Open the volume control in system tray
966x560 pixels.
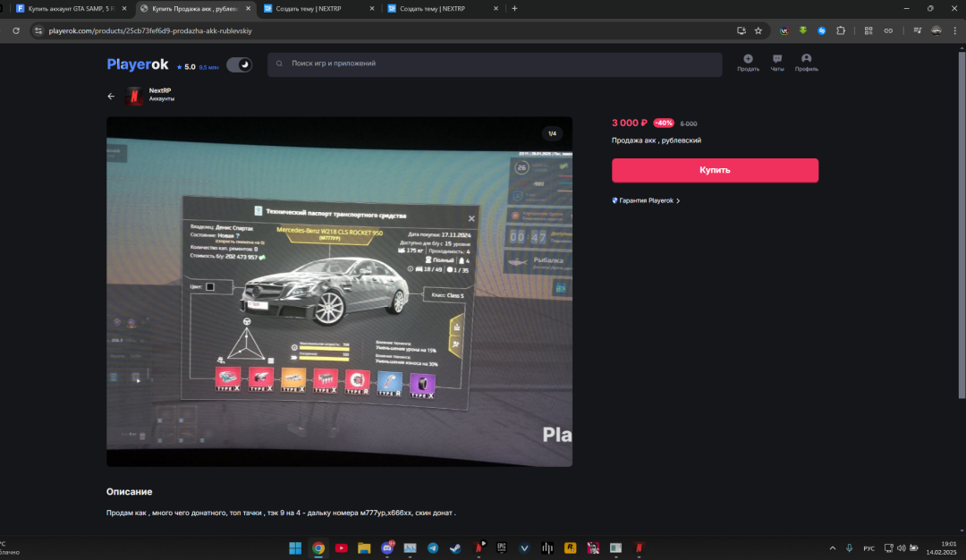(x=902, y=547)
